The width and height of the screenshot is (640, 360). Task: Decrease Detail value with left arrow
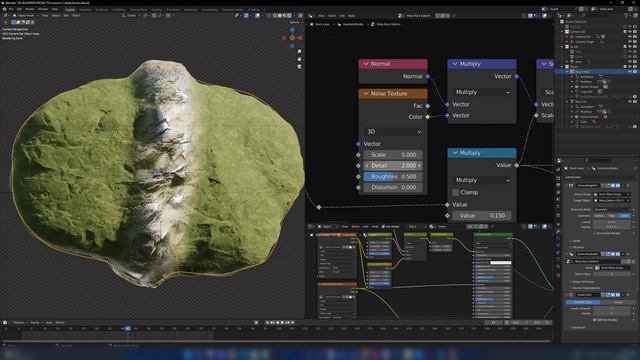click(x=367, y=166)
